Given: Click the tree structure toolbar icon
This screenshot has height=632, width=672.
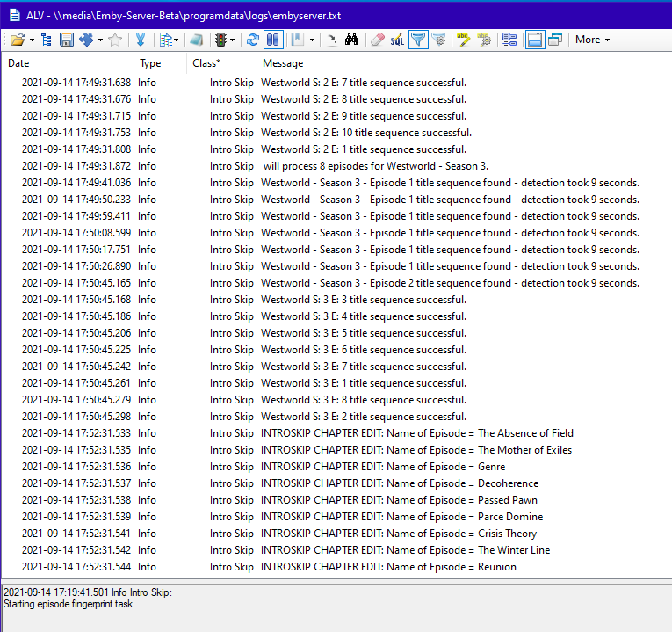Looking at the screenshot, I should tap(47, 40).
